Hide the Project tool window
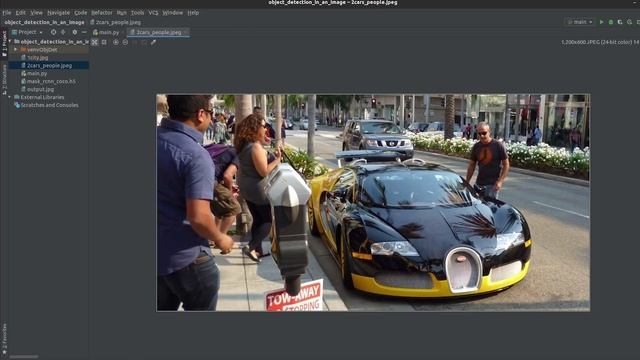640x360 pixels. [x=84, y=32]
